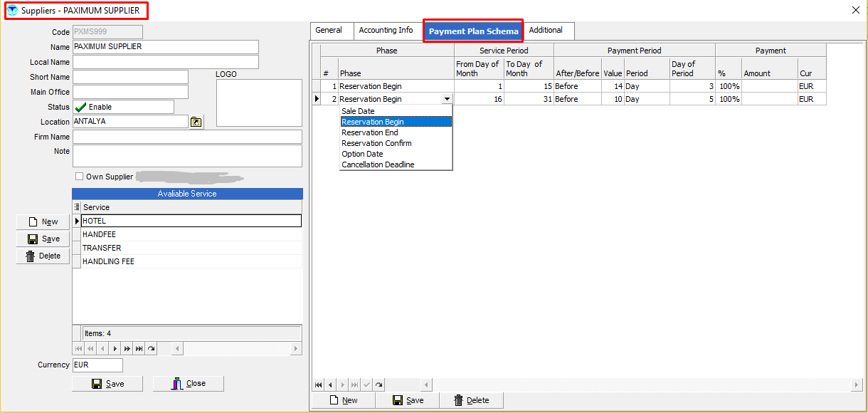Jump to last record in Available Service navigator
This screenshot has width=868, height=413.
pyautogui.click(x=139, y=349)
